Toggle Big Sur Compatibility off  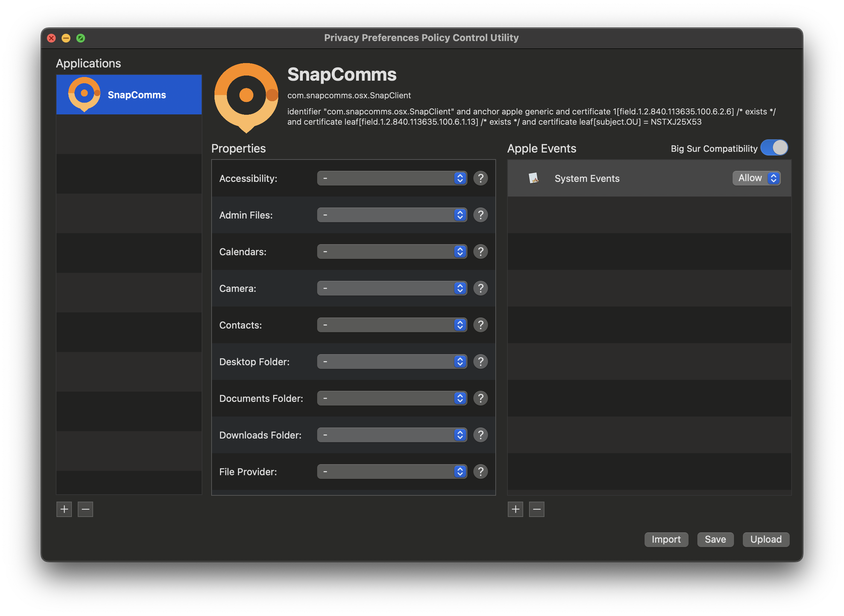pos(774,148)
